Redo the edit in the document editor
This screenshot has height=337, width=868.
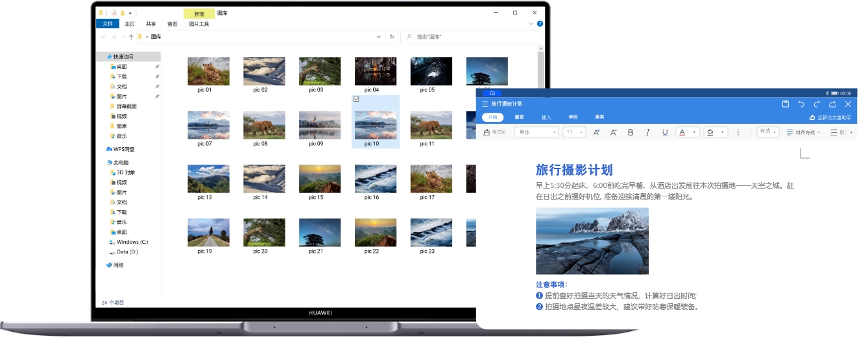(x=817, y=104)
